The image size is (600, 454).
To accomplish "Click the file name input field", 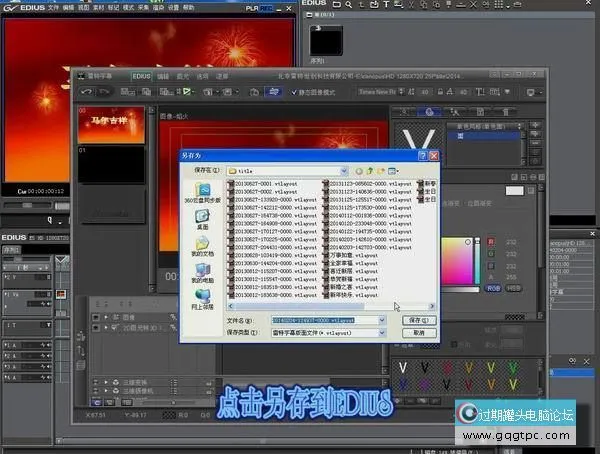I will coord(310,320).
